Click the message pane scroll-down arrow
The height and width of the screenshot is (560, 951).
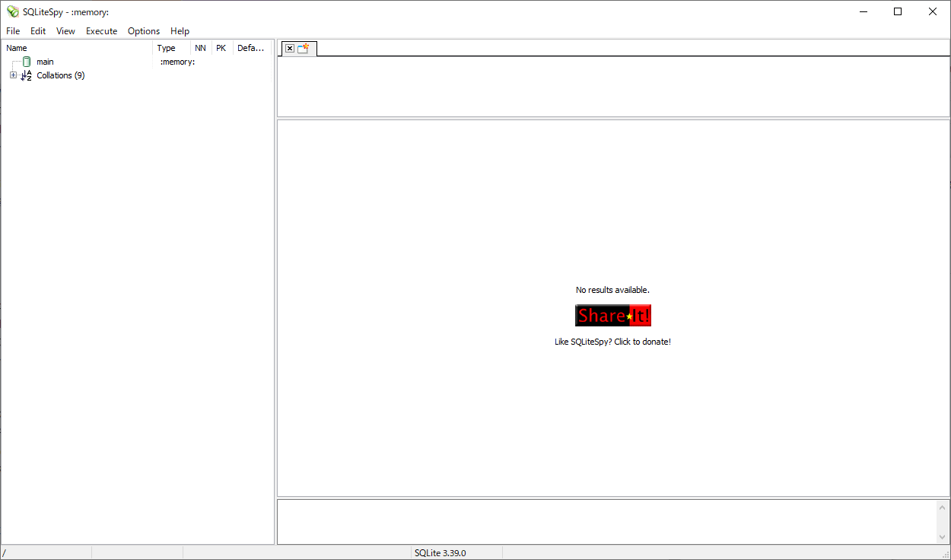pos(943,536)
